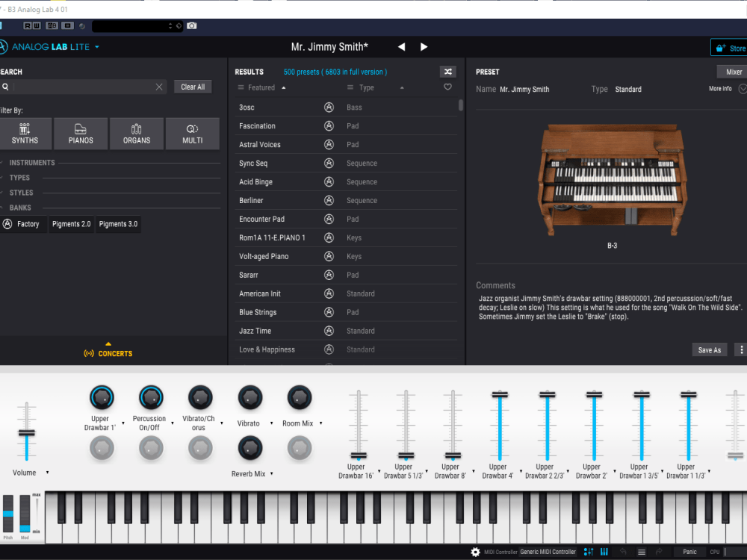
Task: Click the Clear All button
Action: (x=193, y=87)
